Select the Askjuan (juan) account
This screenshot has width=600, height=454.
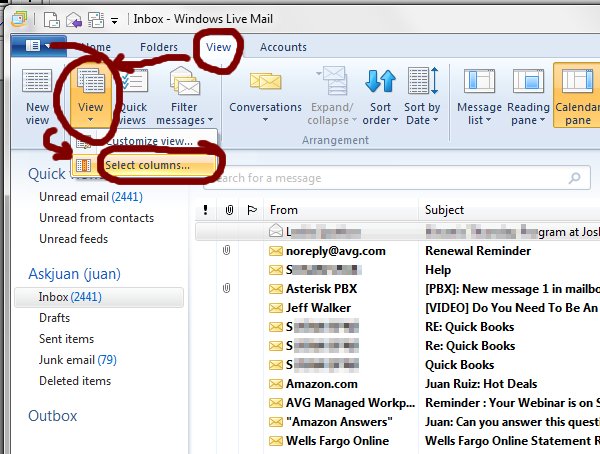74,274
